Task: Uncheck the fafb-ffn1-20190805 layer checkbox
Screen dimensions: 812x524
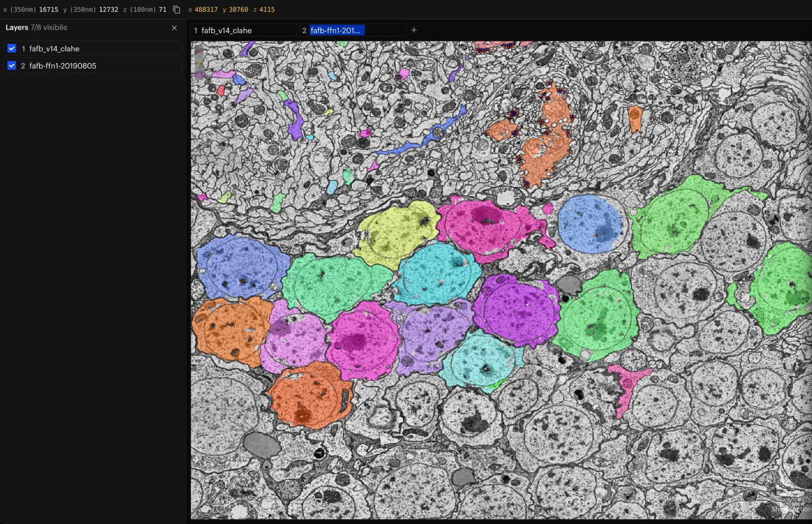Action: pyautogui.click(x=12, y=66)
